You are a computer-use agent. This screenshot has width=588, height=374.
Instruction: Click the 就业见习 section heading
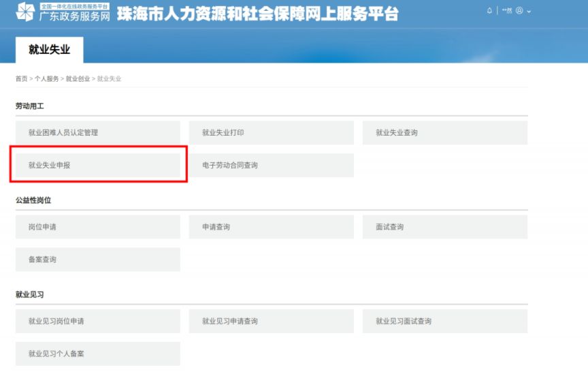point(30,294)
